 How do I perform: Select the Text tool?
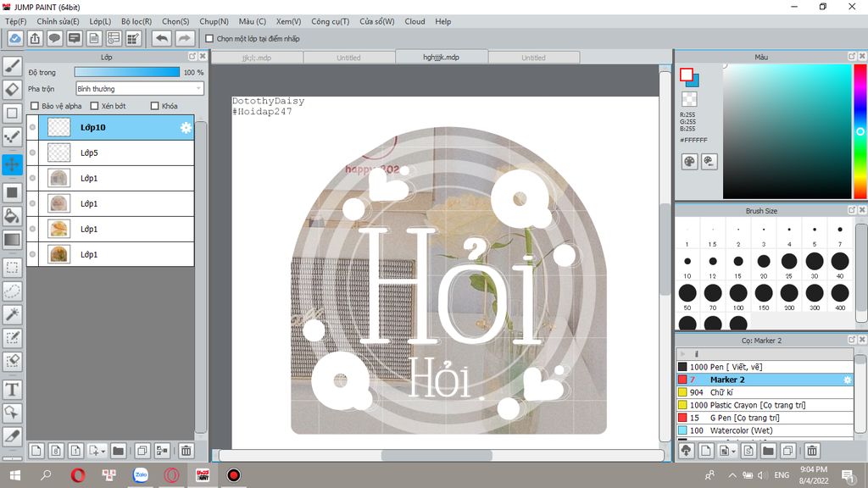click(x=12, y=390)
